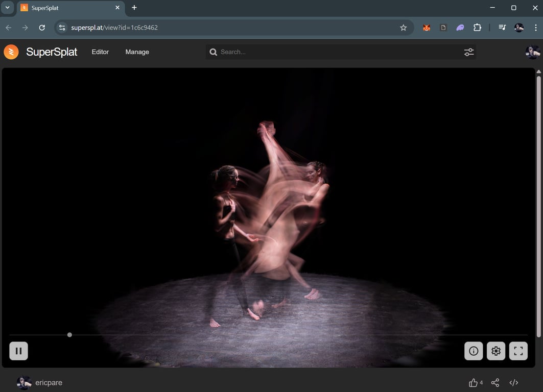Focus the Search input field
Image resolution: width=543 pixels, height=392 pixels.
[x=337, y=52]
